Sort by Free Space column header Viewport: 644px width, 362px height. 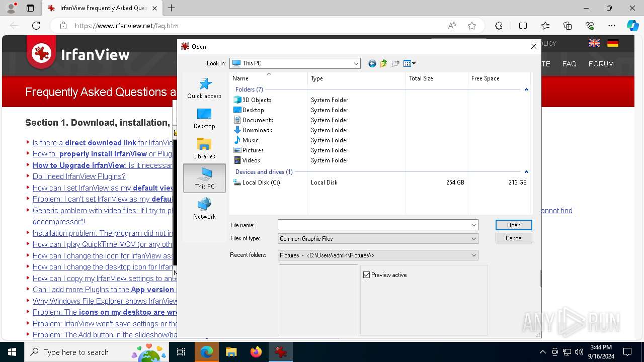coord(499,78)
